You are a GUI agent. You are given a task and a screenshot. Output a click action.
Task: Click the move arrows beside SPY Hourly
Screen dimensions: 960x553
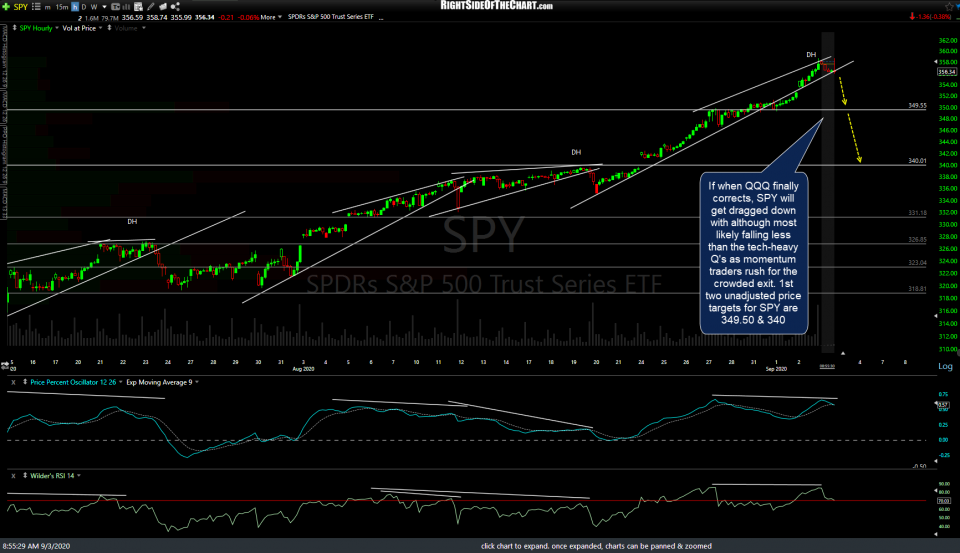point(14,28)
